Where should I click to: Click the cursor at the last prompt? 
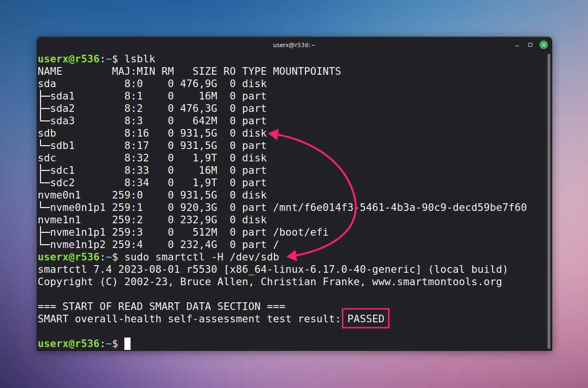(x=127, y=344)
